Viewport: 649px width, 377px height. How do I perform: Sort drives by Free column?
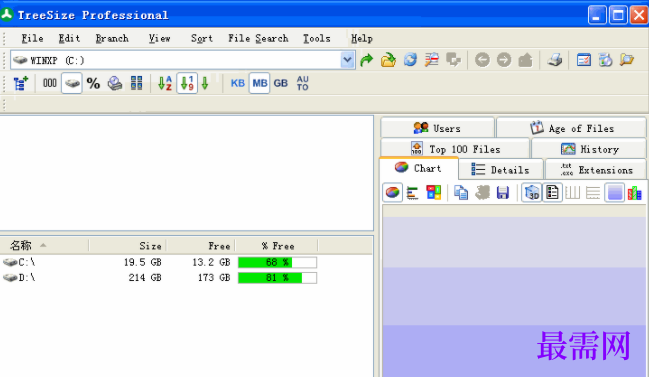[x=201, y=246]
